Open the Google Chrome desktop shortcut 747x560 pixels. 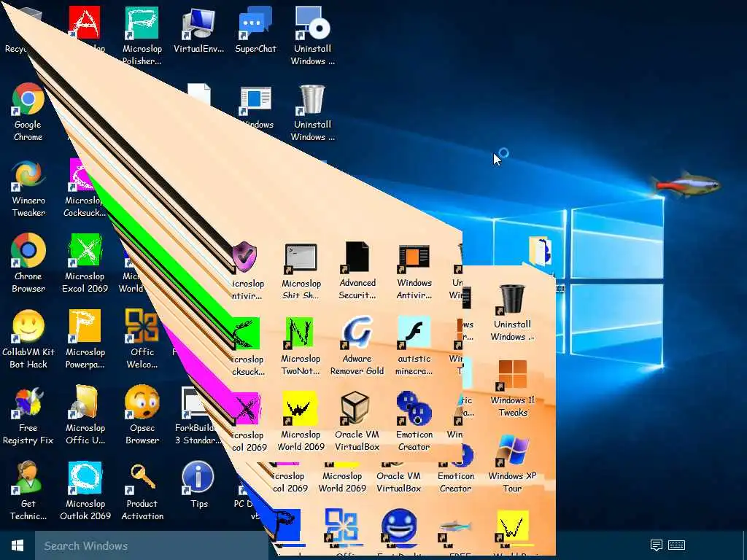tap(28, 99)
